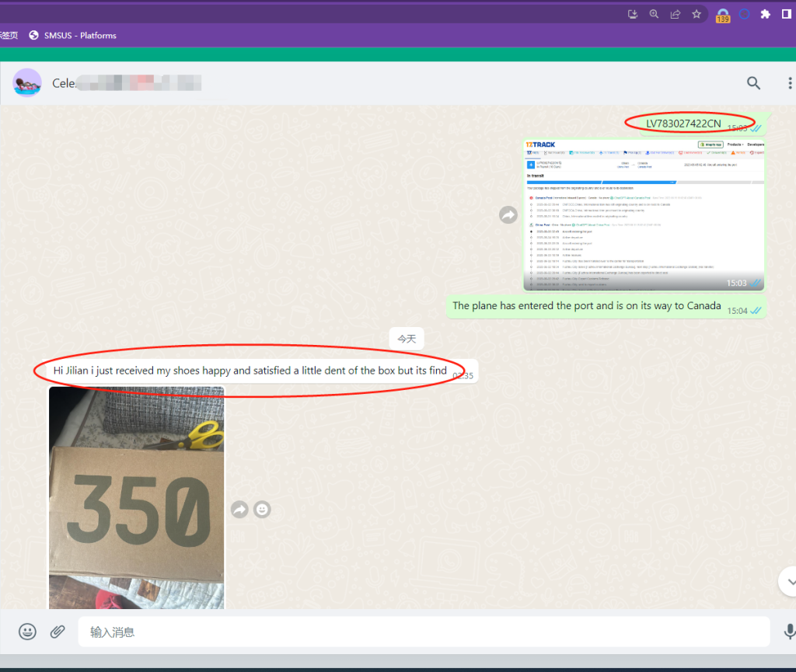Forward the 17TRACK tracking screenshot
The image size is (796, 672).
(508, 215)
